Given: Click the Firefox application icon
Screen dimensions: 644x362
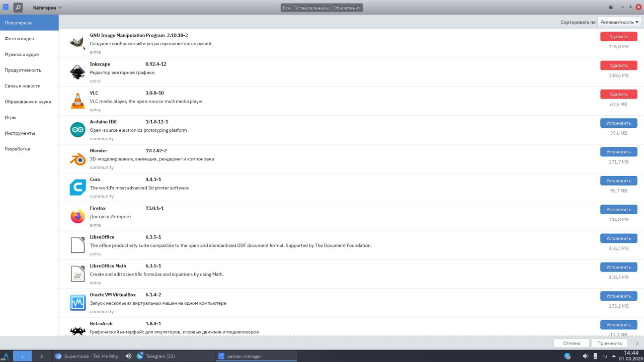Looking at the screenshot, I should pos(77,216).
